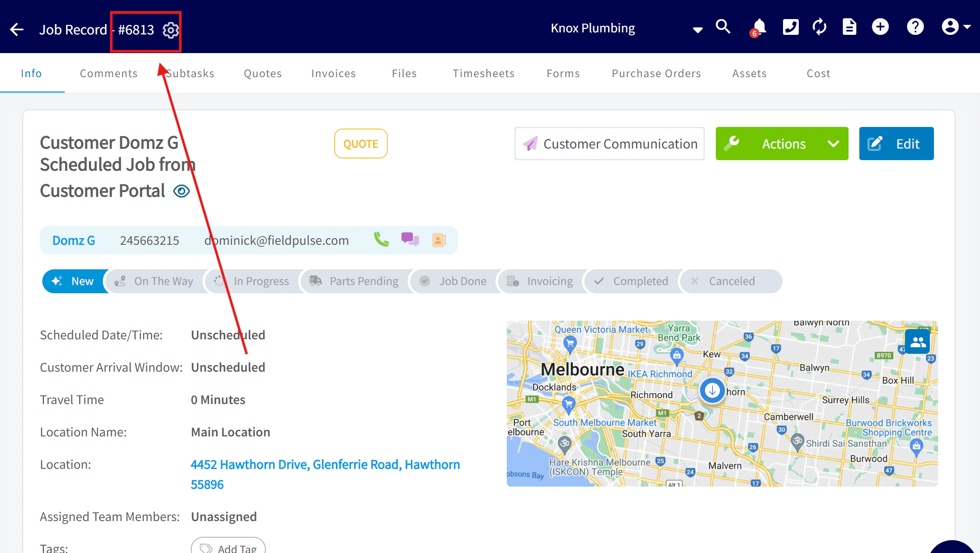The height and width of the screenshot is (553, 980).
Task: Open the 4452 Hawthorn Drive address link
Action: click(325, 475)
